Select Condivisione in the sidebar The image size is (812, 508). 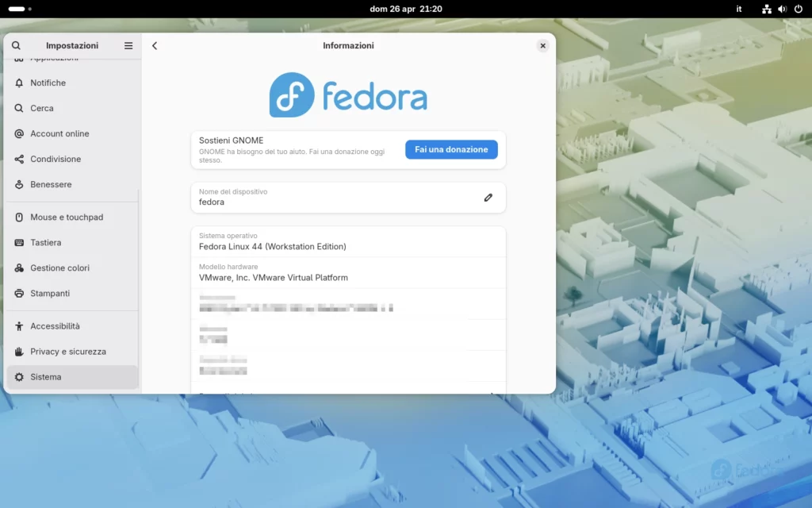[56, 159]
